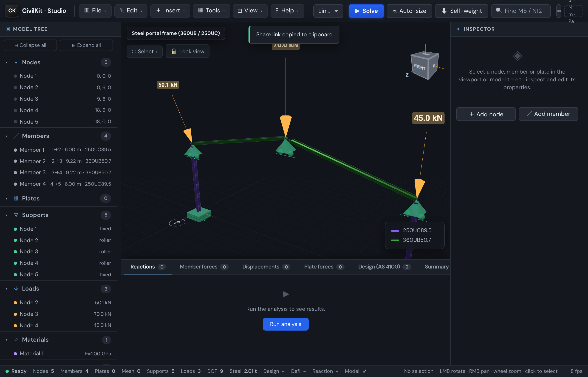Toggle Auto-size in the toolbar
Viewport: 588px width, 377px height.
click(410, 11)
